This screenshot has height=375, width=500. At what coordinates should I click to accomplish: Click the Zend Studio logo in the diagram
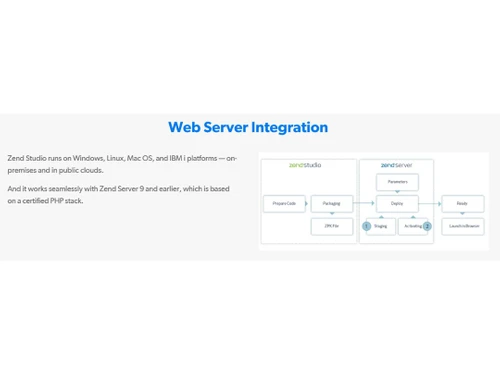(305, 165)
